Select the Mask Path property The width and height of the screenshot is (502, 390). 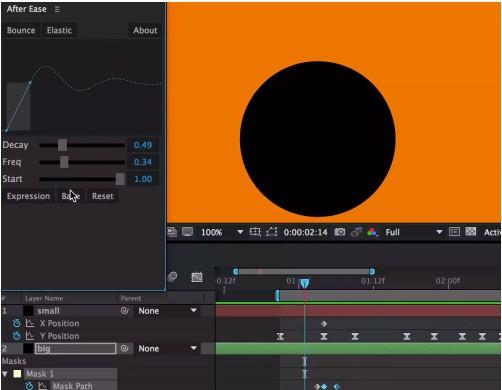72,386
